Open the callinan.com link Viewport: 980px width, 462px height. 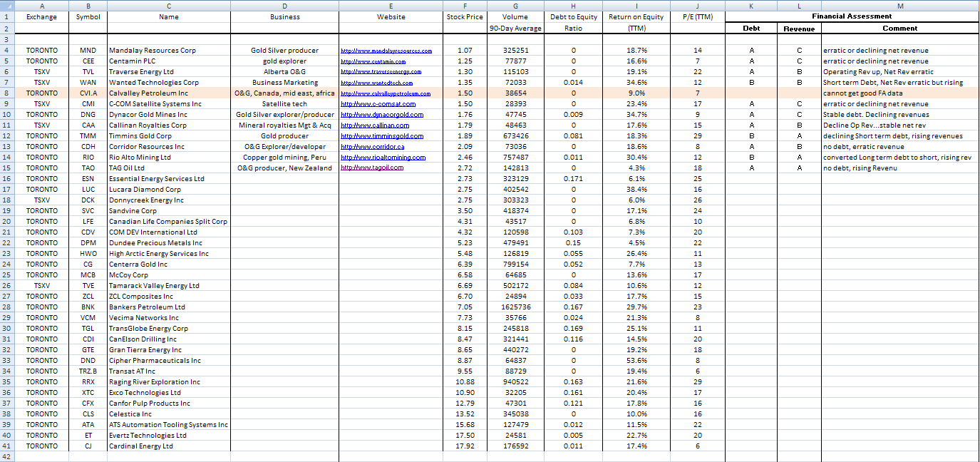tap(376, 125)
